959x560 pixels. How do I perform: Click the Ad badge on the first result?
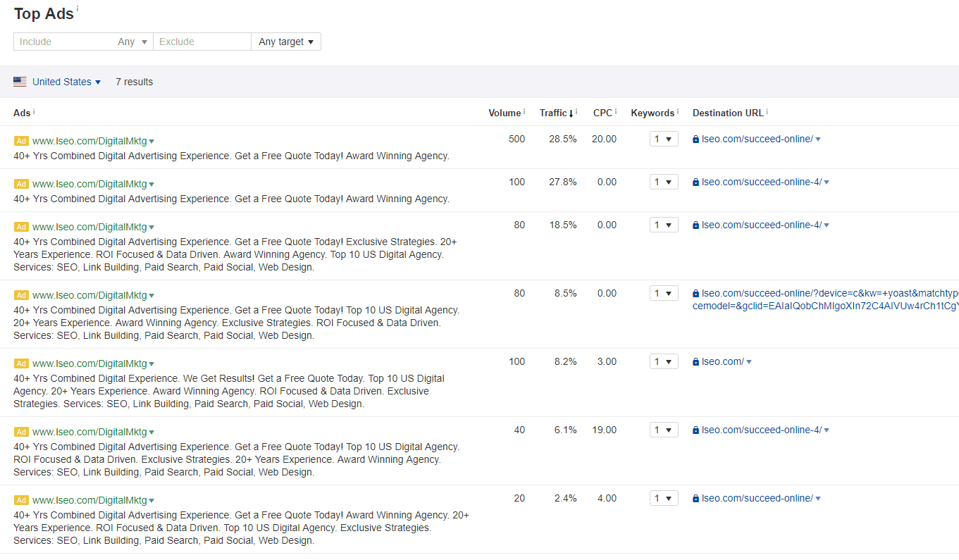[20, 141]
